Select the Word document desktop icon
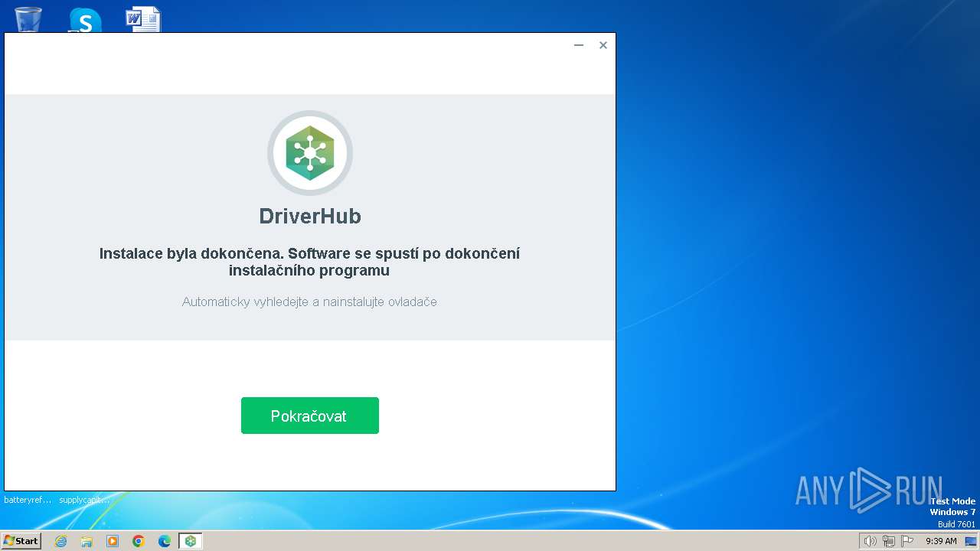Viewport: 980px width, 551px height. pos(143,19)
